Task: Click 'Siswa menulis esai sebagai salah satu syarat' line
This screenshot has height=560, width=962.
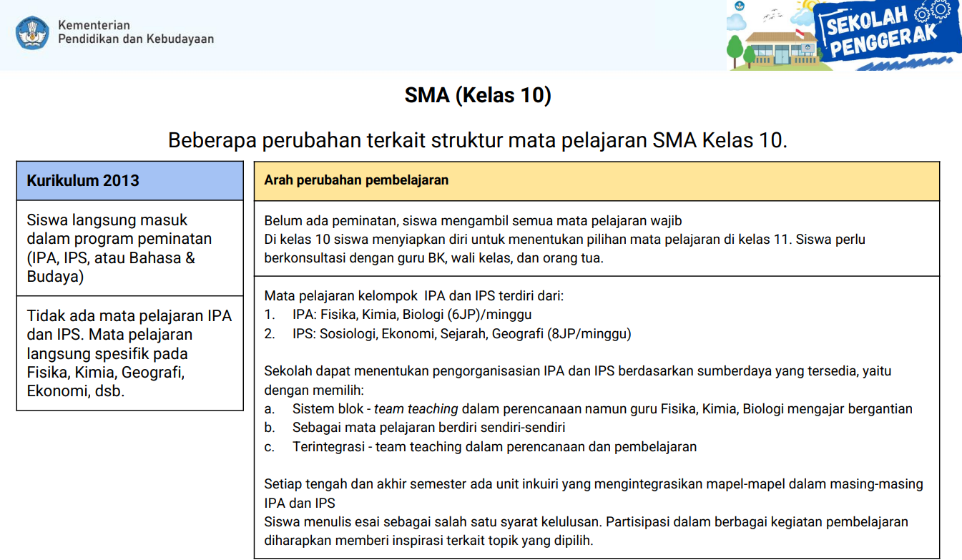Action: 586,521
